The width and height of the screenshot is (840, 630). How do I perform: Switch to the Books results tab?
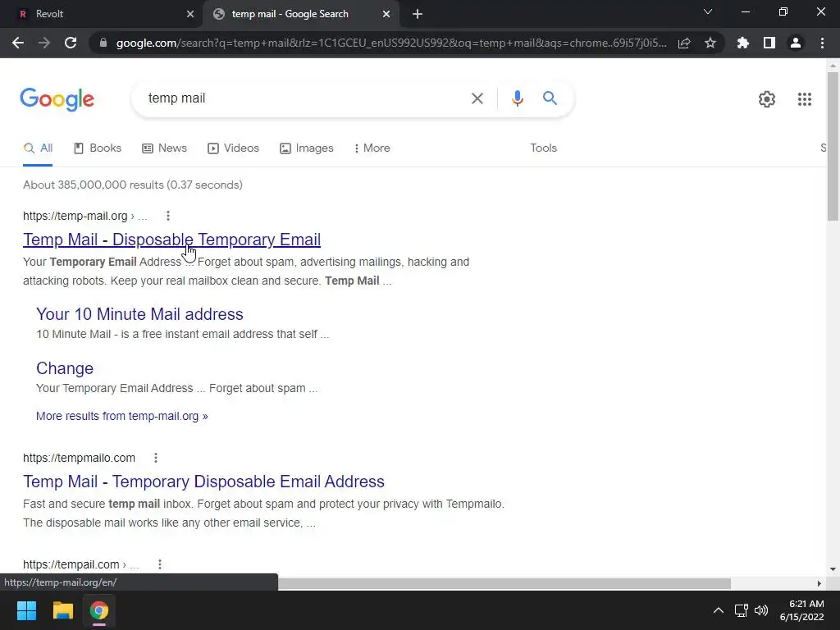click(x=98, y=148)
